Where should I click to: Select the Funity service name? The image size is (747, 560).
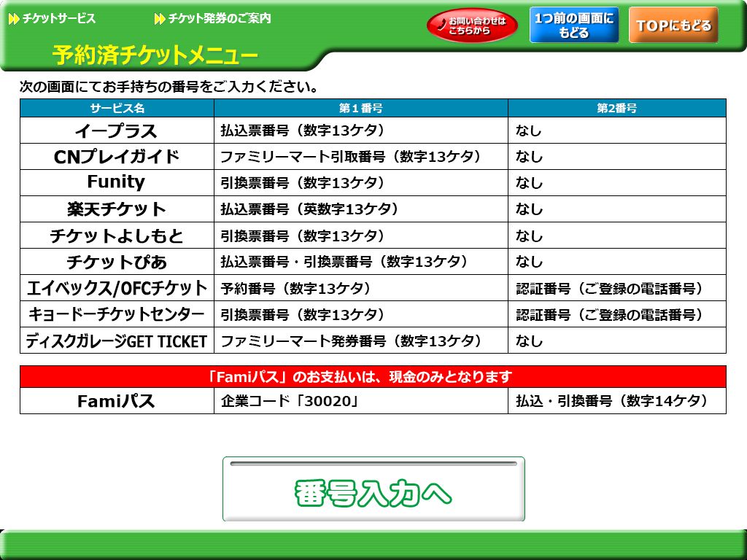click(x=117, y=182)
